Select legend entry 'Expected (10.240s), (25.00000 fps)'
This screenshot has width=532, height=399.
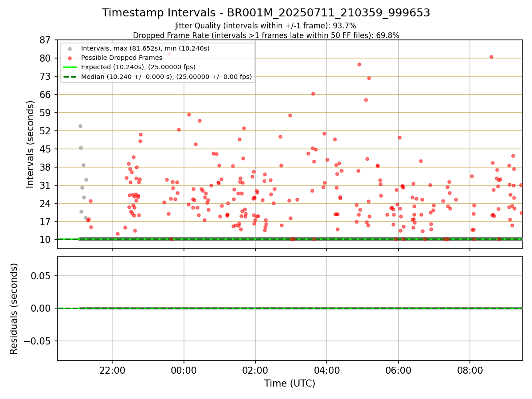138,67
